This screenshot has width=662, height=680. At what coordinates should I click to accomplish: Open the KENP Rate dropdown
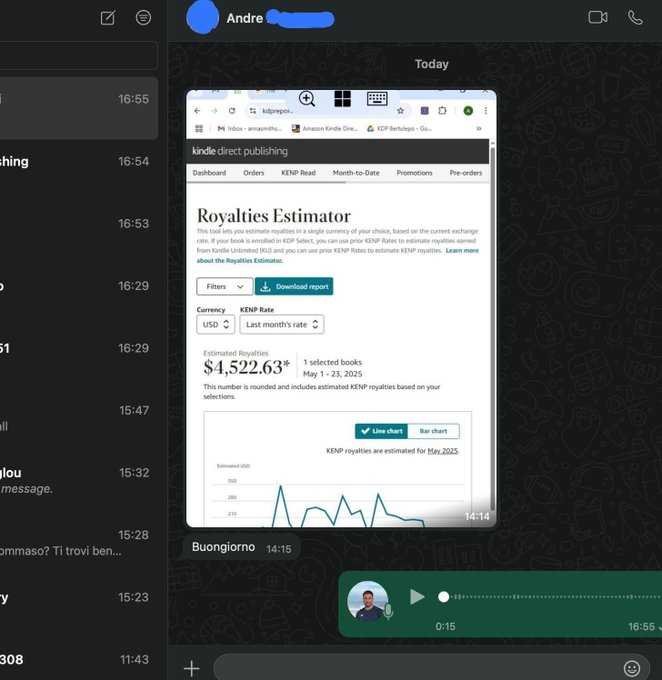282,324
